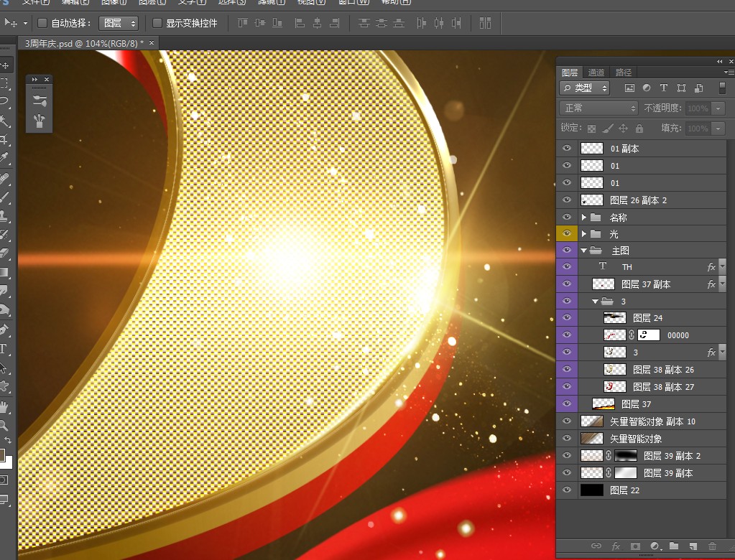
Task: Hide the 图层 24 layer
Action: coord(567,317)
